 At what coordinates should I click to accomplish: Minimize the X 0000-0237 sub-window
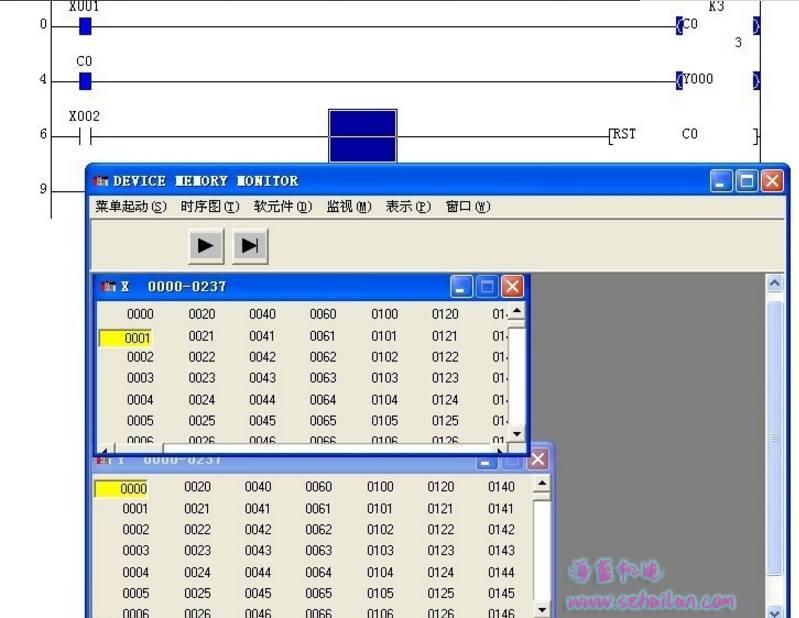tap(461, 287)
